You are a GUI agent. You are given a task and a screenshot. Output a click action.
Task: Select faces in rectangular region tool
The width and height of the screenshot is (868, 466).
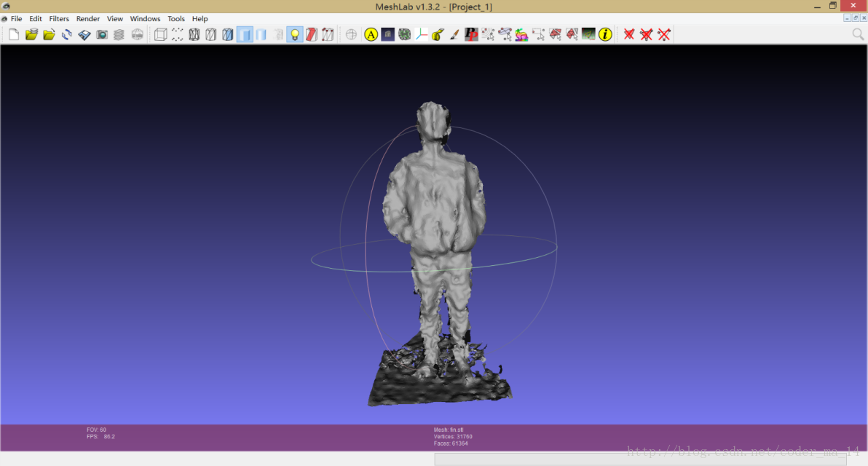click(555, 34)
